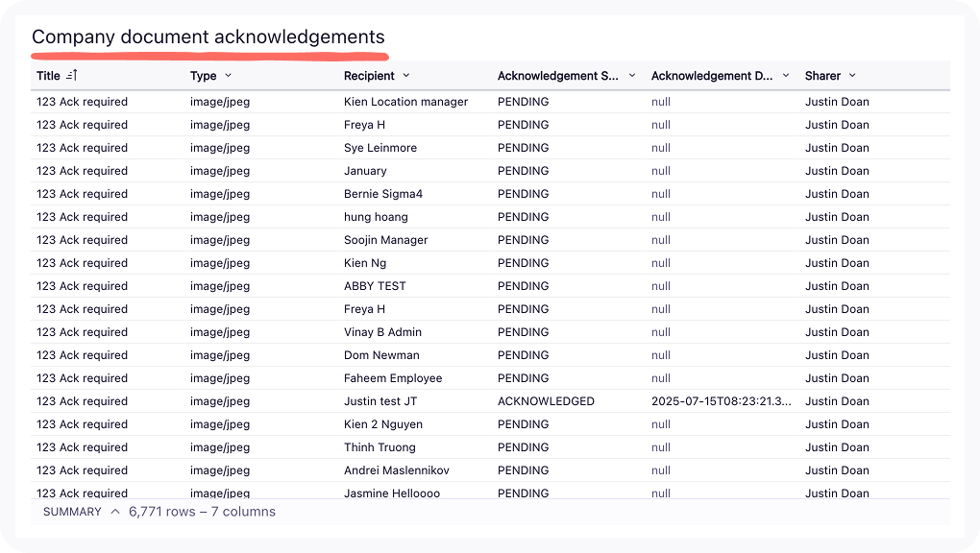Click the ACKNOWLEDGED status cell
The width and height of the screenshot is (980, 553).
click(546, 401)
